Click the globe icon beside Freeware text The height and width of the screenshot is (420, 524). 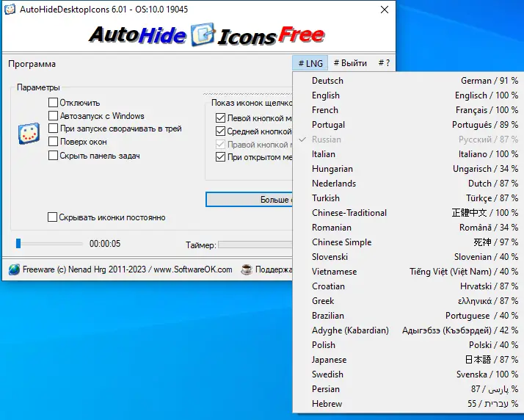[14, 269]
